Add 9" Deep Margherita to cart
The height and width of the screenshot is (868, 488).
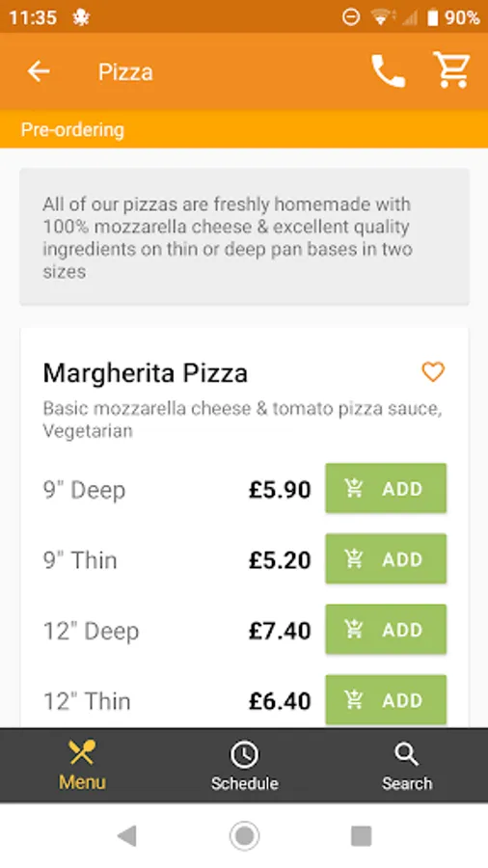(386, 488)
